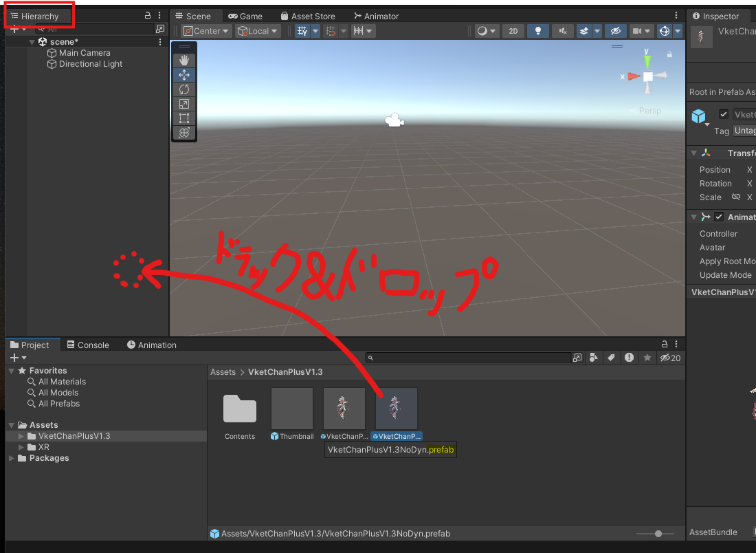Open the search-by-type filter in Project panel
The width and height of the screenshot is (756, 553).
point(593,358)
